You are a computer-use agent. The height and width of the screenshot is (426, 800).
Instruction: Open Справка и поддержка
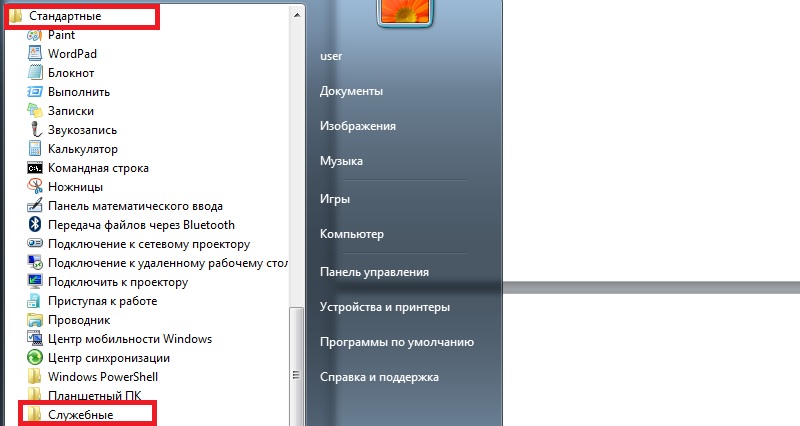point(379,378)
